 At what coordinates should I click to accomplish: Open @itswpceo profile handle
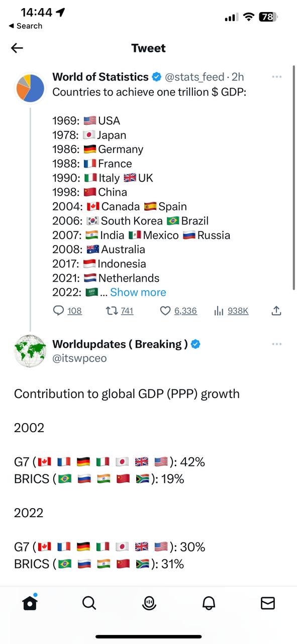(79, 358)
